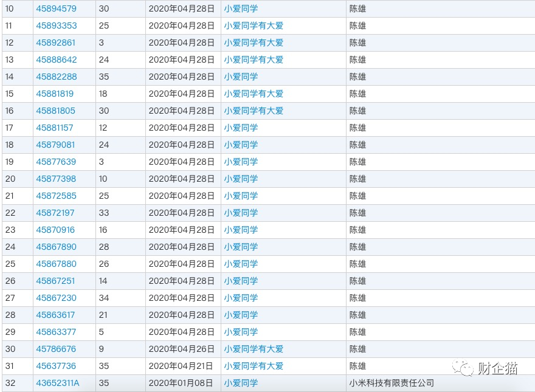Viewport: 535px width, 392px height.
Task: Select class number 28 in row 24
Action: (104, 247)
